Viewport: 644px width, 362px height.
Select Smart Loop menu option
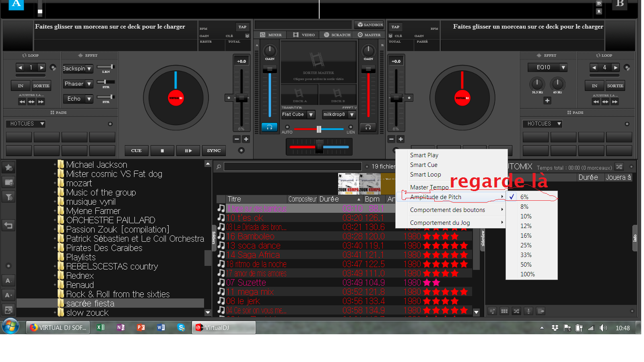click(x=425, y=175)
